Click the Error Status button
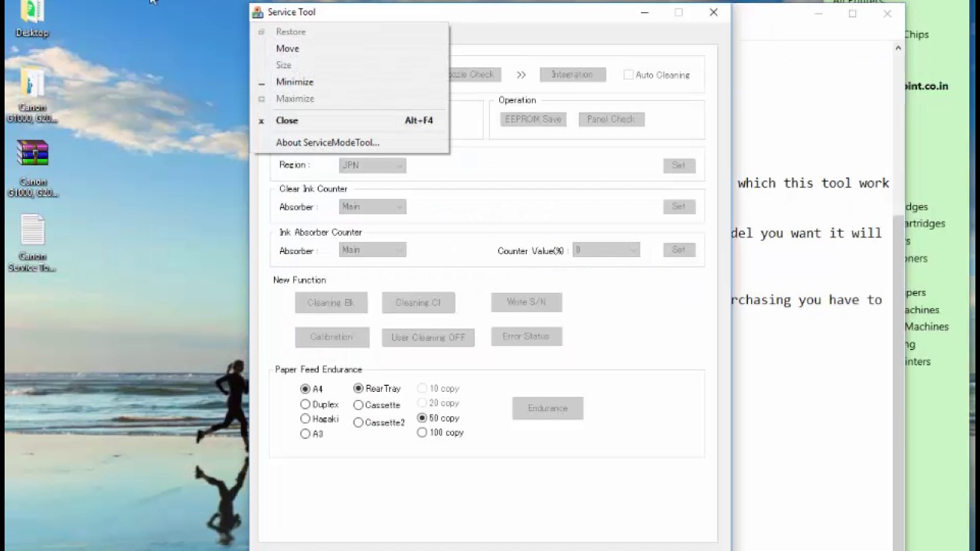Screen dimensions: 980x551 point(526,336)
